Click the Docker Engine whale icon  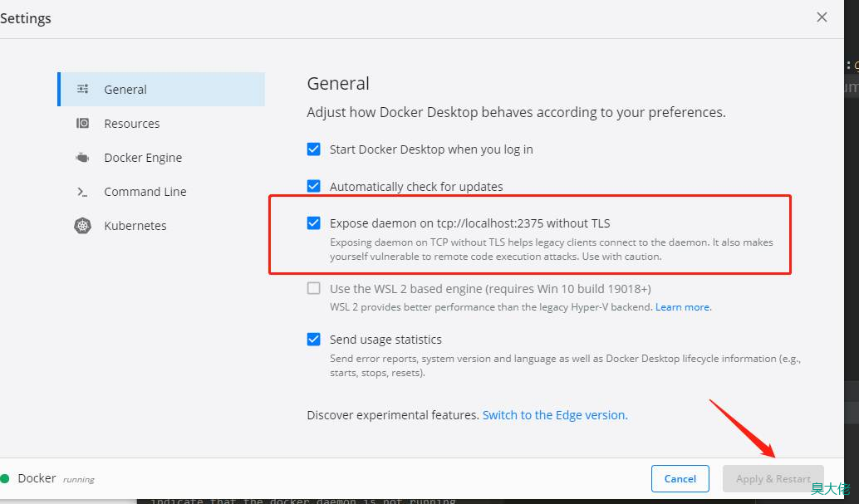click(82, 158)
